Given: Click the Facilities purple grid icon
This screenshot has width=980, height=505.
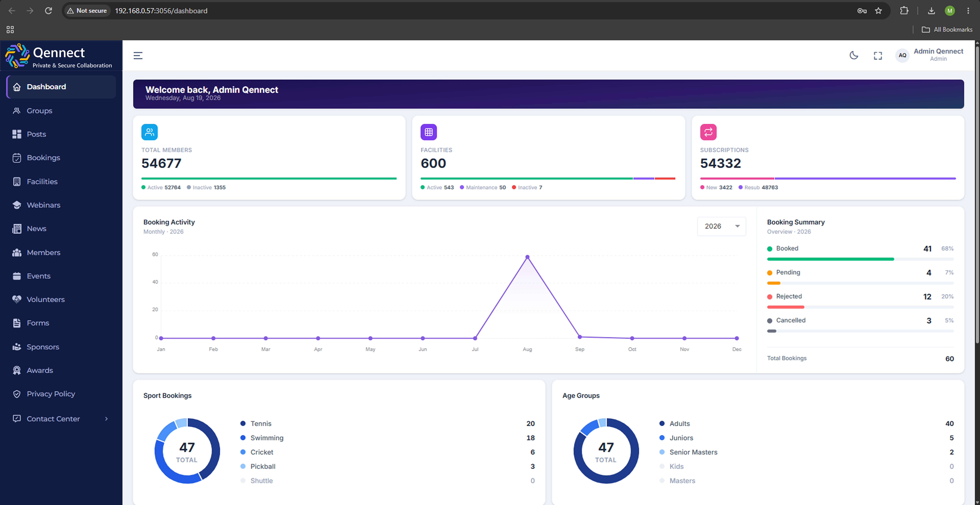Looking at the screenshot, I should coord(429,132).
